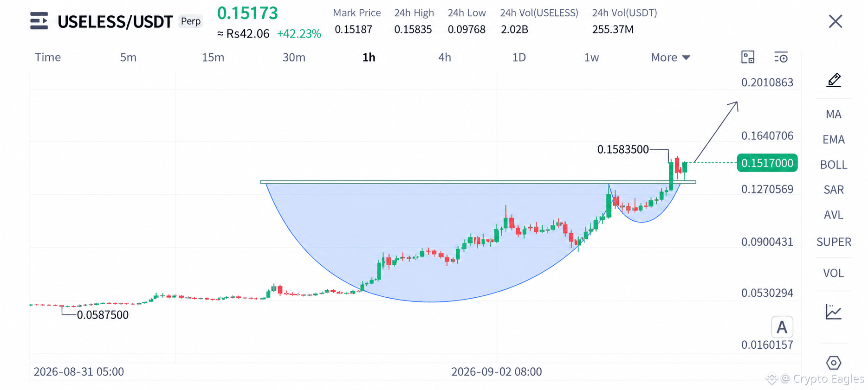Switch to the 1D timeframe
This screenshot has height=390, width=868.
click(x=519, y=58)
